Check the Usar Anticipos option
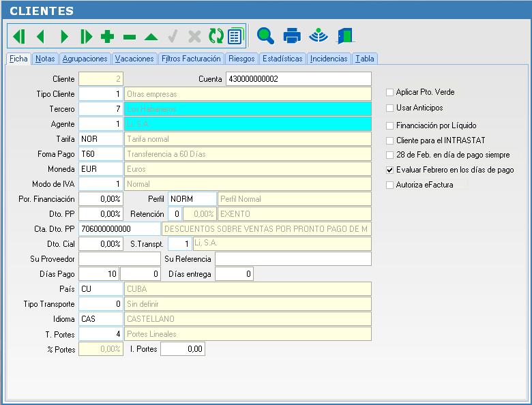The image size is (532, 405). (x=390, y=108)
